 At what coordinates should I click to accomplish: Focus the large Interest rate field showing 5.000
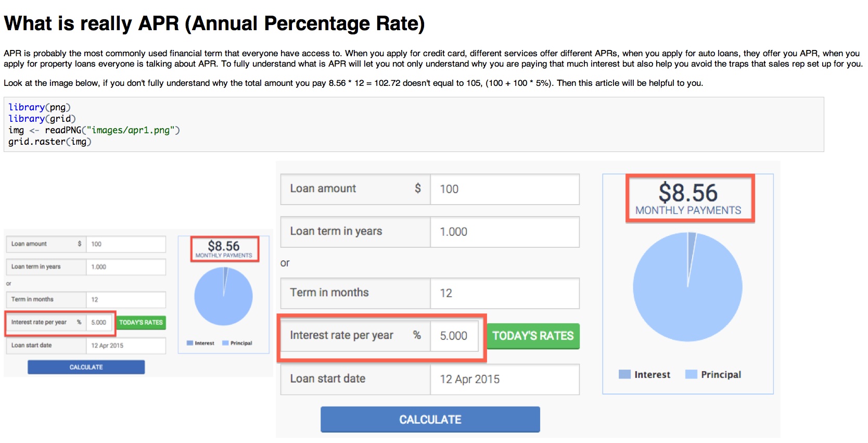[x=454, y=336]
